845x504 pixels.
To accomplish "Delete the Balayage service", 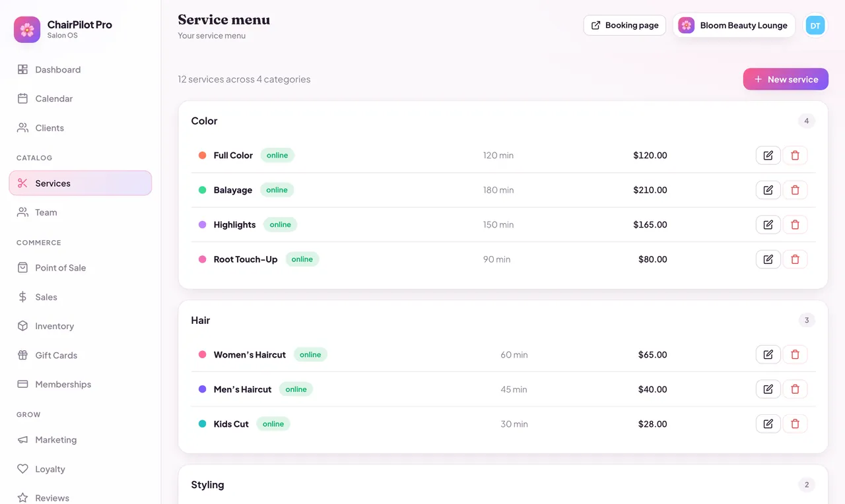I will tap(795, 190).
